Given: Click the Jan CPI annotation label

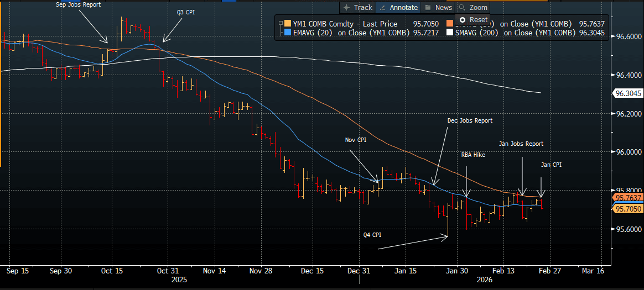Looking at the screenshot, I should 550,165.
